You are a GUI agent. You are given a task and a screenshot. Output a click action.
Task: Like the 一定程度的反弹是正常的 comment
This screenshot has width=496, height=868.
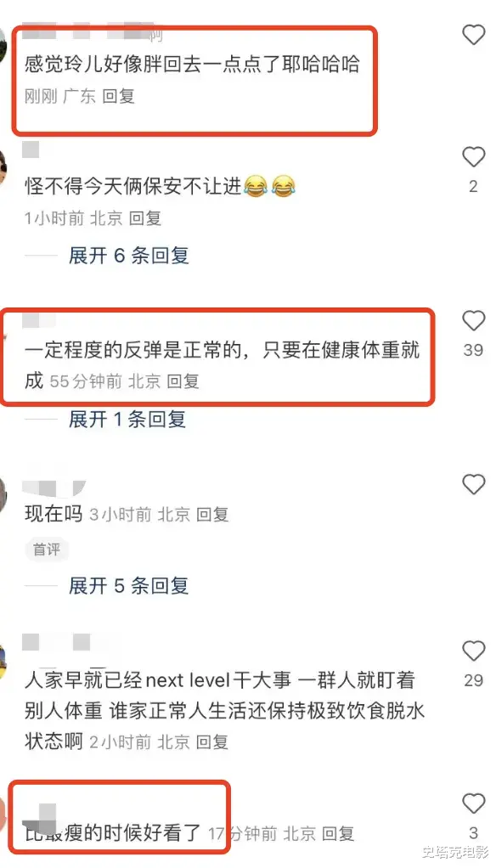click(474, 320)
